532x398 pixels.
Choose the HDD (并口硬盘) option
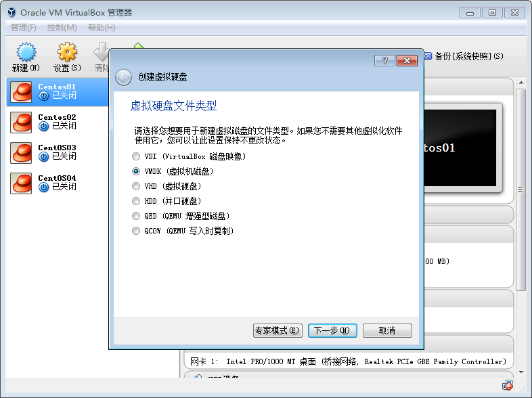[x=167, y=201]
